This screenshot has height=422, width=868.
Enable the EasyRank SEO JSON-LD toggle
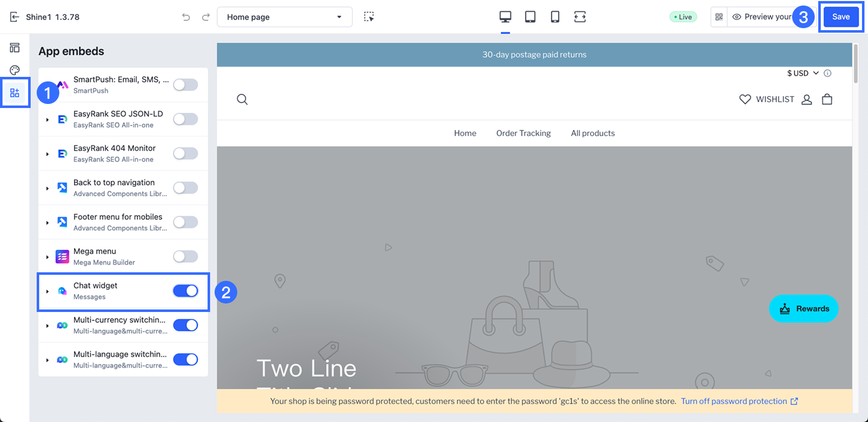(x=185, y=119)
